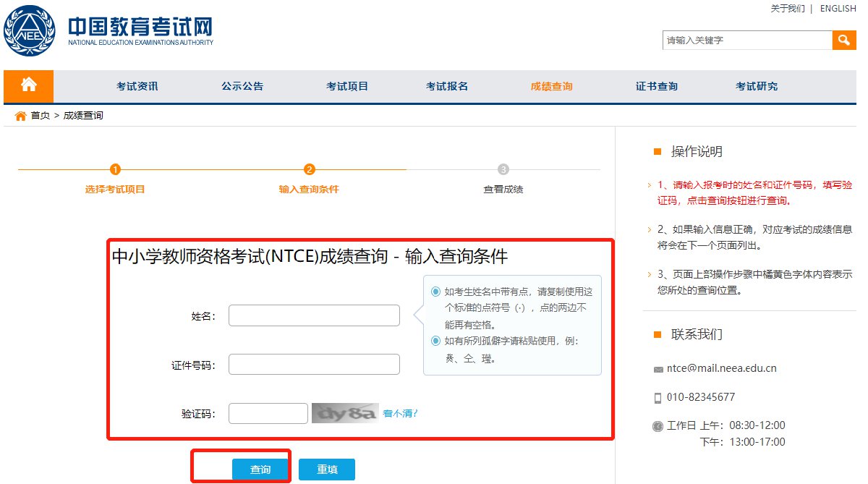Viewport: 868px width, 484px height.
Task: Click step 3 circle 查看成绩
Action: [x=503, y=170]
